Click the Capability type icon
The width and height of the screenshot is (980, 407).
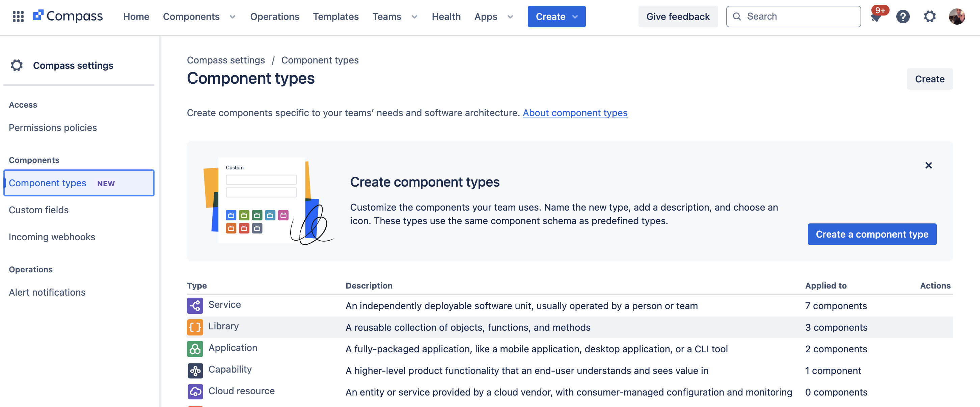(x=195, y=370)
